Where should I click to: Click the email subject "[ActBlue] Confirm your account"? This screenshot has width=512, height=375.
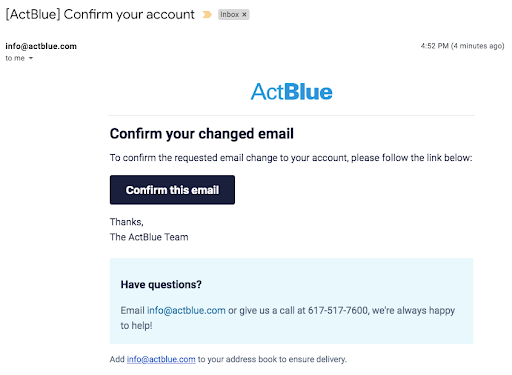point(100,15)
